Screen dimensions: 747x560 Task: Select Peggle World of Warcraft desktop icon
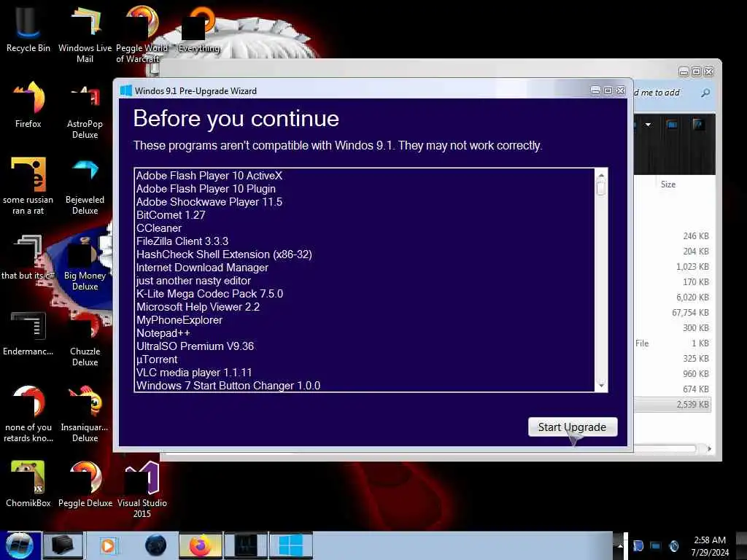pyautogui.click(x=142, y=34)
